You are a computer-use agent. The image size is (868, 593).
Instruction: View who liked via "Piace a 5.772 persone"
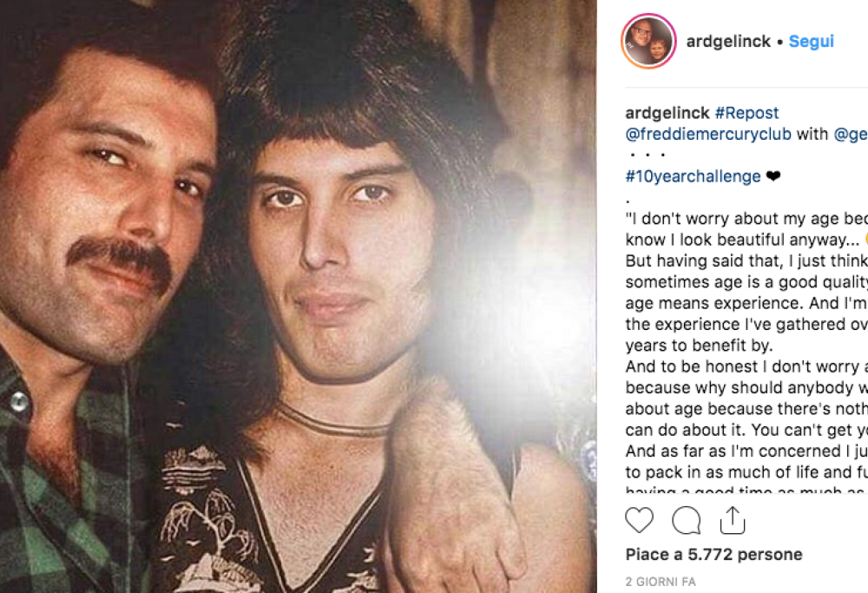(x=713, y=554)
